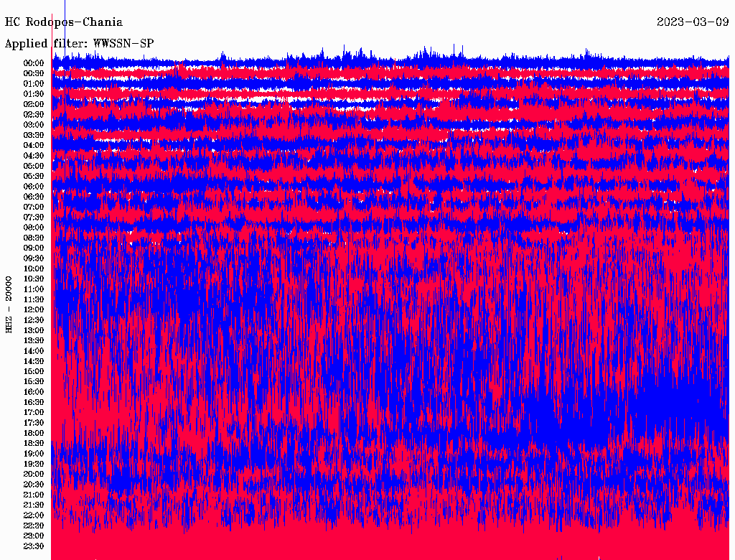Pick the 13:00 time label
Viewport: 735px width, 560px height.
pos(34,330)
